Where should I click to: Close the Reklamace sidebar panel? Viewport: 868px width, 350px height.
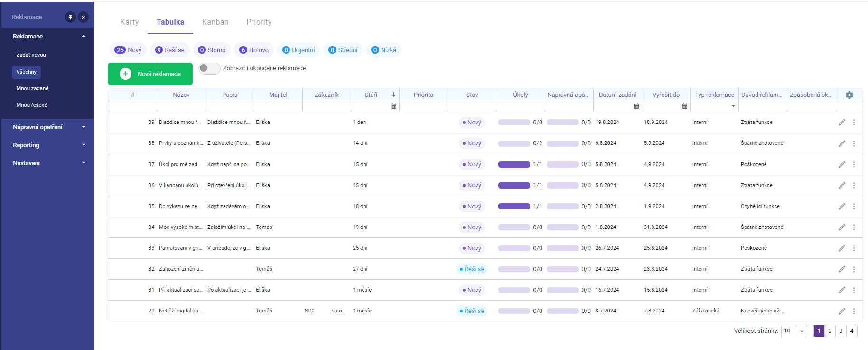click(x=83, y=17)
